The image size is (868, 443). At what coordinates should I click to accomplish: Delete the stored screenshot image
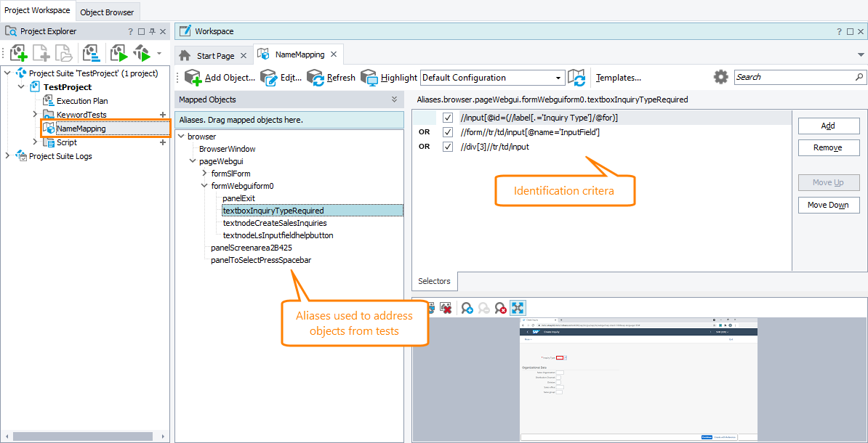tap(446, 307)
